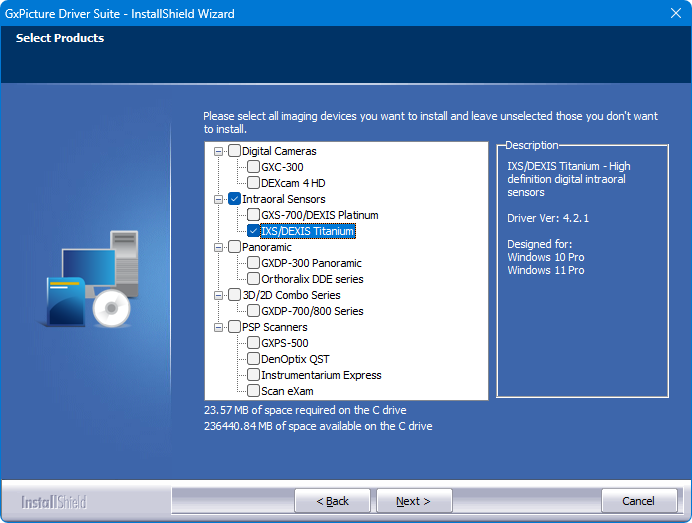This screenshot has width=692, height=523.
Task: Check the DenOptix QST checkbox
Action: (x=254, y=359)
